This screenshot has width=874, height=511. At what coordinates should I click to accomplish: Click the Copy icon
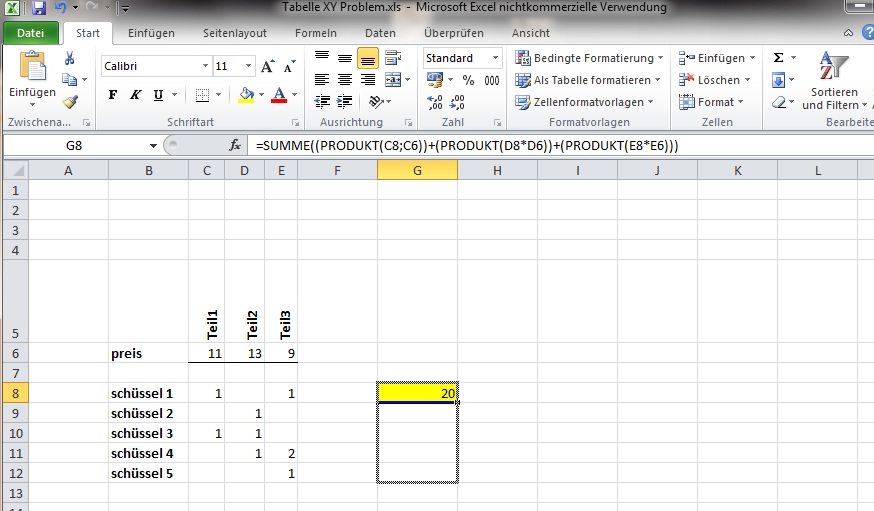click(x=70, y=80)
